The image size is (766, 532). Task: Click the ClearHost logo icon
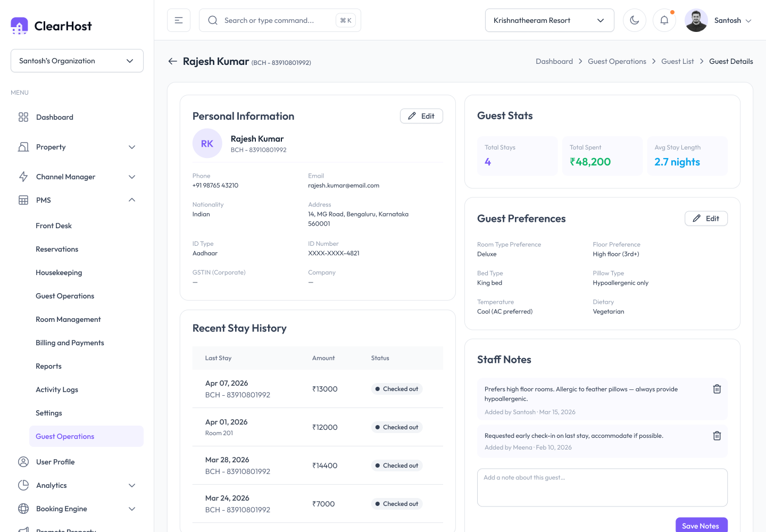click(x=19, y=26)
